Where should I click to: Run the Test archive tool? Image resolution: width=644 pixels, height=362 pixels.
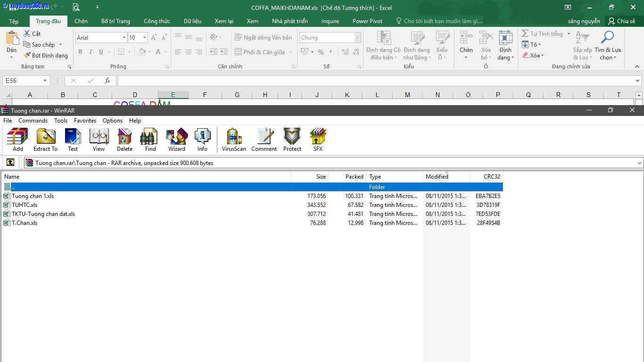(73, 140)
